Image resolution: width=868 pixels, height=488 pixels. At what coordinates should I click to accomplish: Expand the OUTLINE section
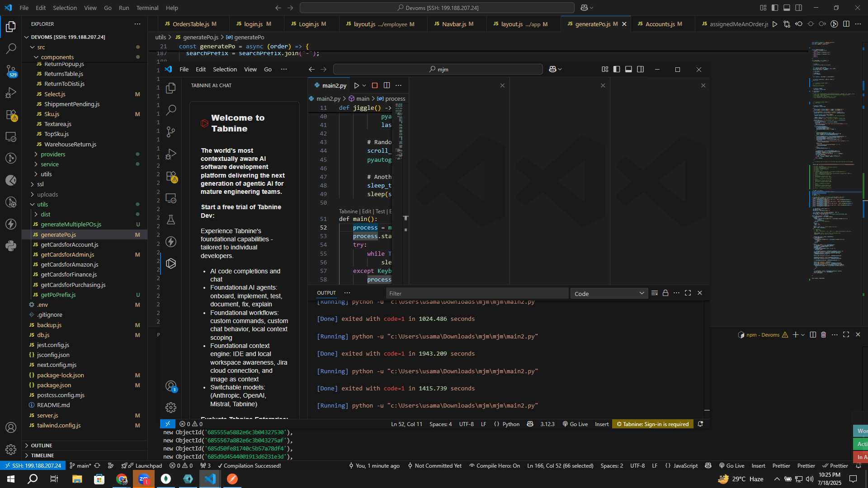click(42, 446)
